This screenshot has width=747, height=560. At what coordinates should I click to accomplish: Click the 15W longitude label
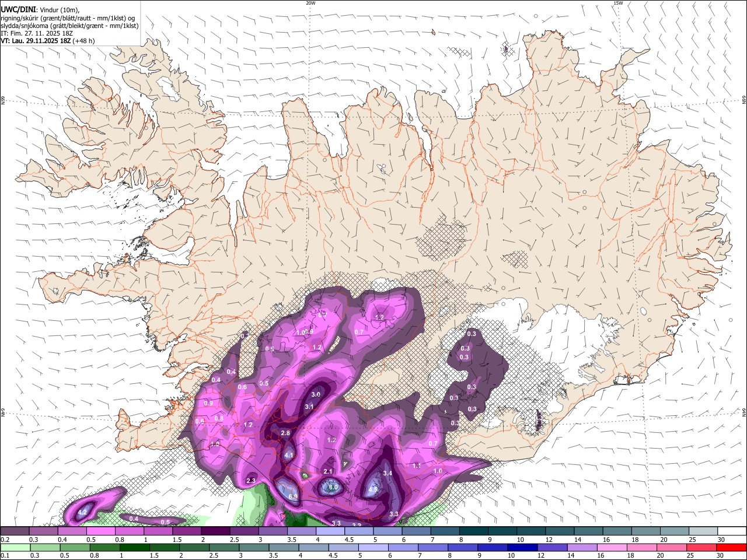(x=618, y=3)
